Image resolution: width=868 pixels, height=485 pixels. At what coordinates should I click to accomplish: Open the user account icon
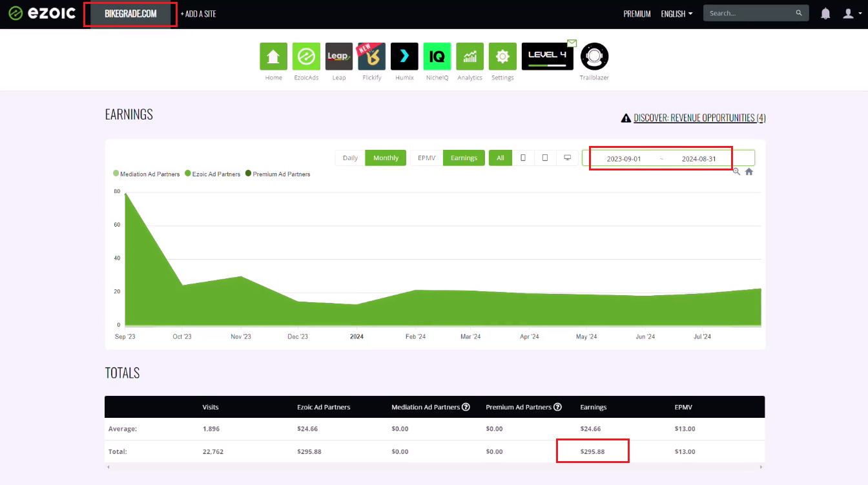click(x=848, y=14)
